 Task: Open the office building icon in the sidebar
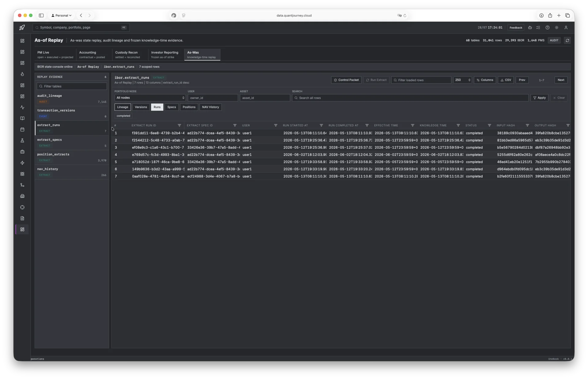click(x=22, y=196)
